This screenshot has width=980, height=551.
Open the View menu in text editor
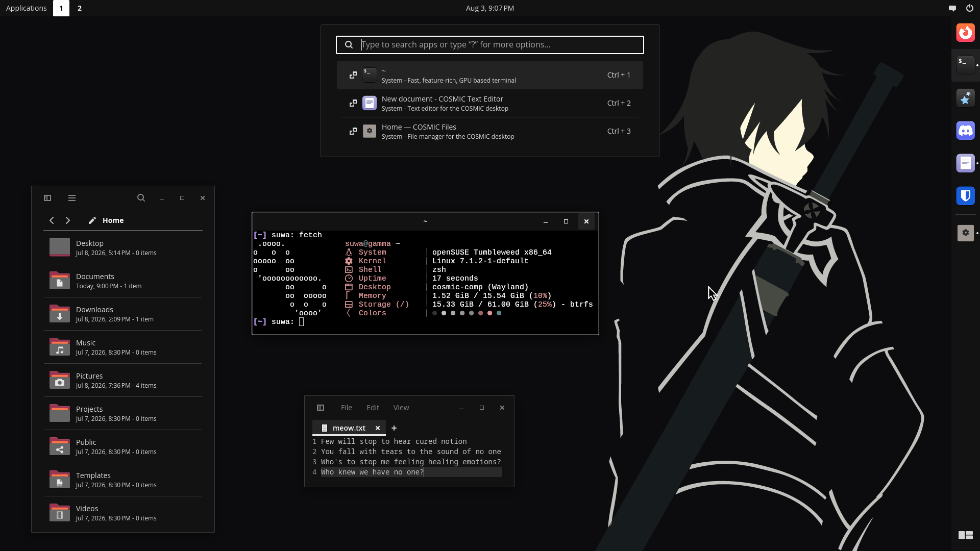click(401, 408)
